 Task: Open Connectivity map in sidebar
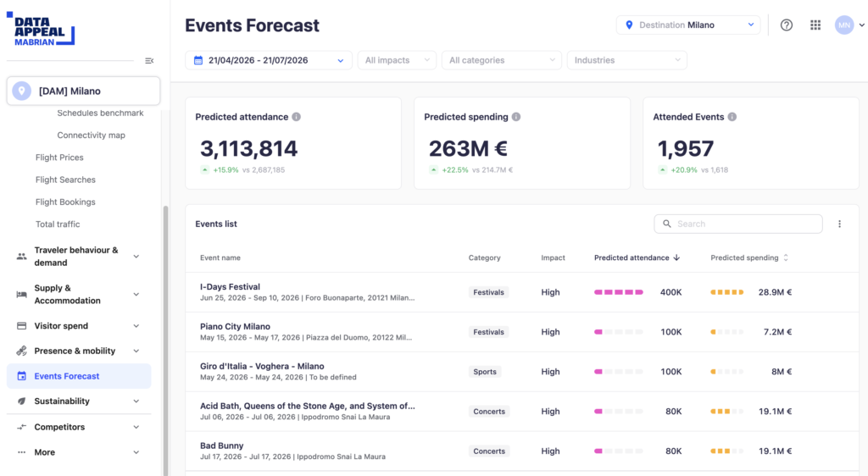click(x=91, y=135)
